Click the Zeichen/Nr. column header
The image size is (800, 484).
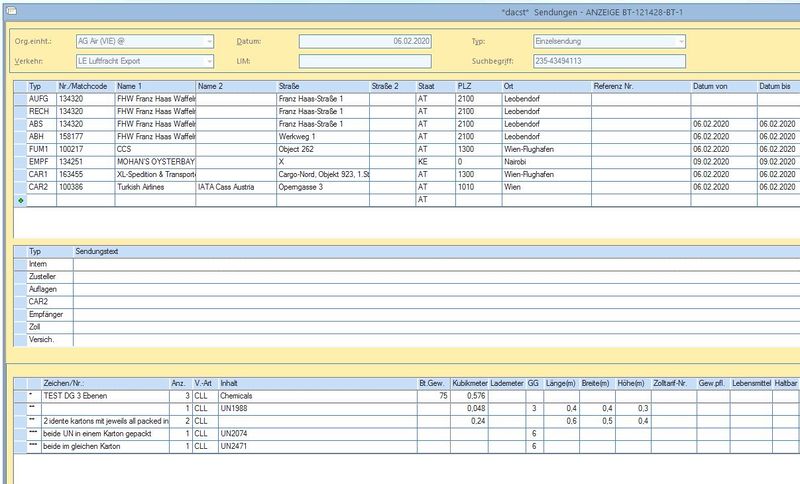106,383
